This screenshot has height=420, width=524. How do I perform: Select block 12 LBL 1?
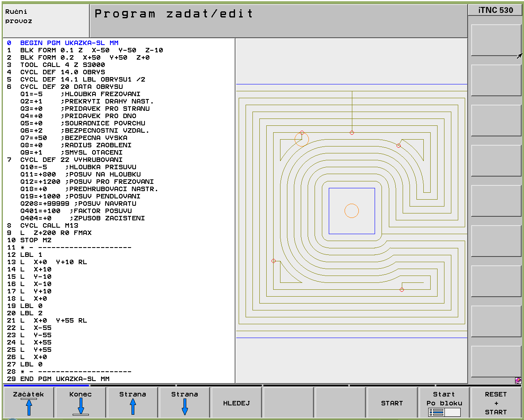(x=31, y=254)
